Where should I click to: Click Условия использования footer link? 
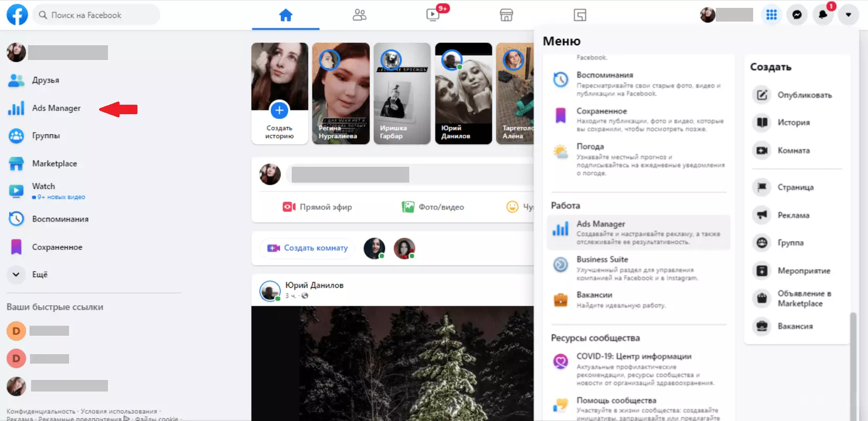(119, 412)
